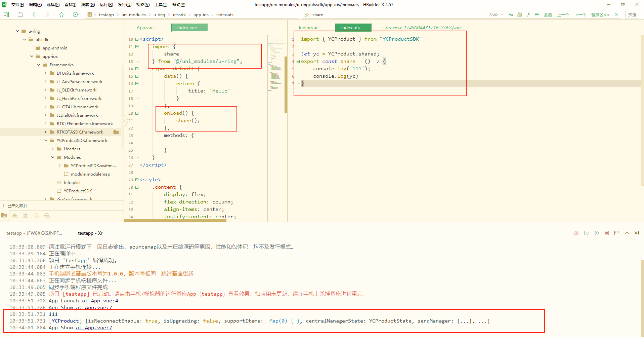644x337 pixels.
Task: Open the search history dropdown beside 1/36
Action: click(502, 14)
